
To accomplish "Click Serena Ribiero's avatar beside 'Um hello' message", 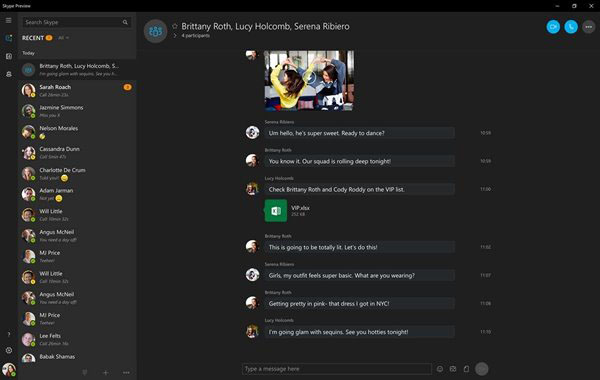I will [253, 132].
